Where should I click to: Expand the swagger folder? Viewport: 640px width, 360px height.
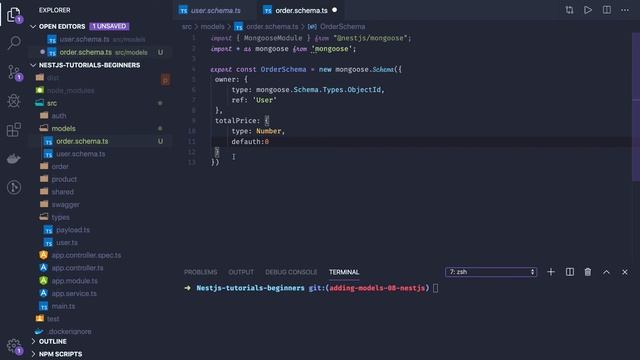click(x=100, y=204)
